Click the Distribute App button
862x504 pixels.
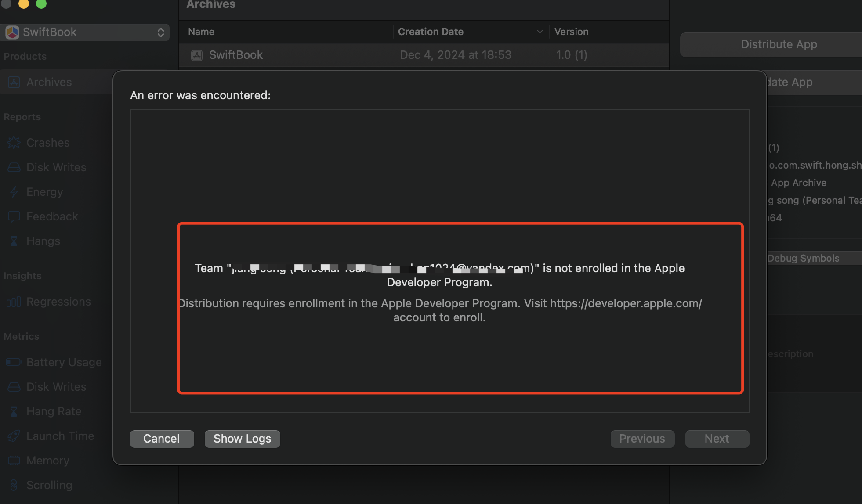click(779, 44)
